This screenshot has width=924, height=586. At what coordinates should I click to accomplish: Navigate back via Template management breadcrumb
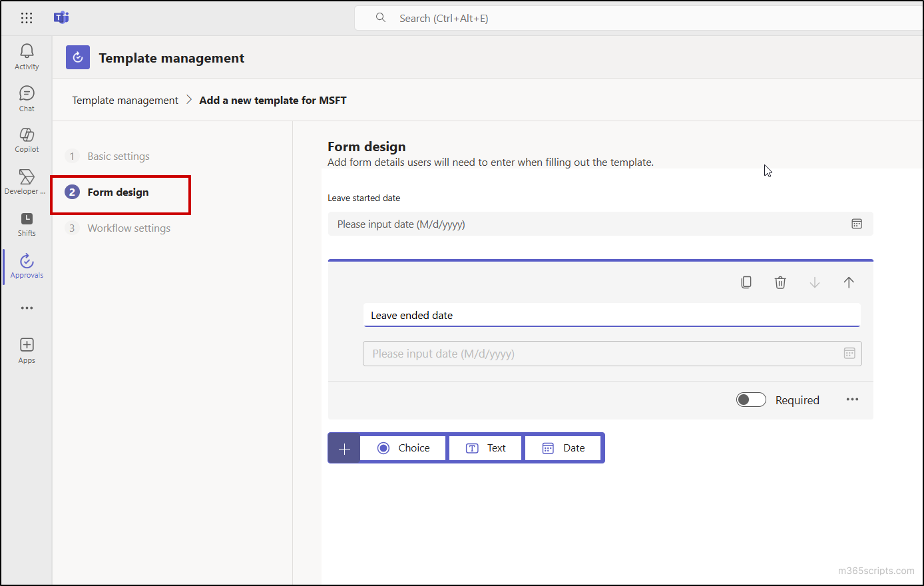[x=124, y=100]
